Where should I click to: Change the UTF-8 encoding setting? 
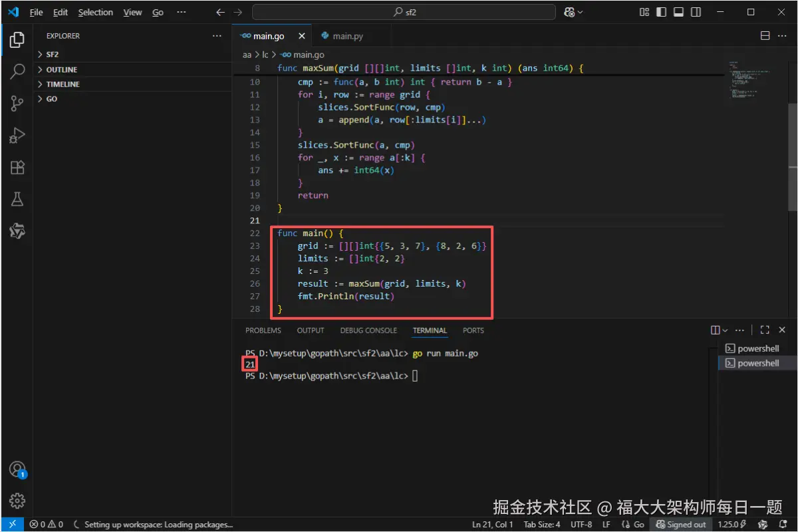pyautogui.click(x=581, y=525)
